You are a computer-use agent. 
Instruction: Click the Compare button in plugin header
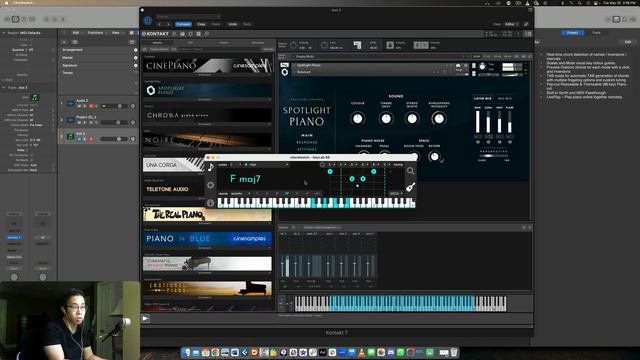[x=183, y=24]
